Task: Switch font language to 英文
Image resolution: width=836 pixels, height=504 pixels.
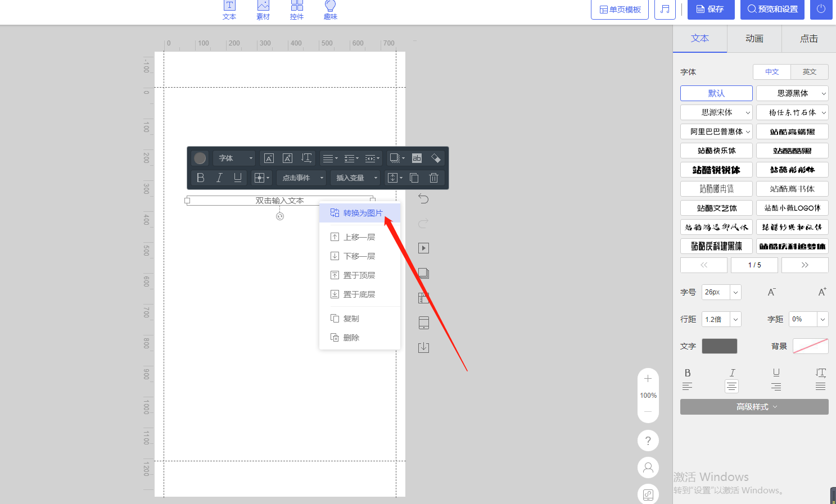Action: pyautogui.click(x=809, y=72)
